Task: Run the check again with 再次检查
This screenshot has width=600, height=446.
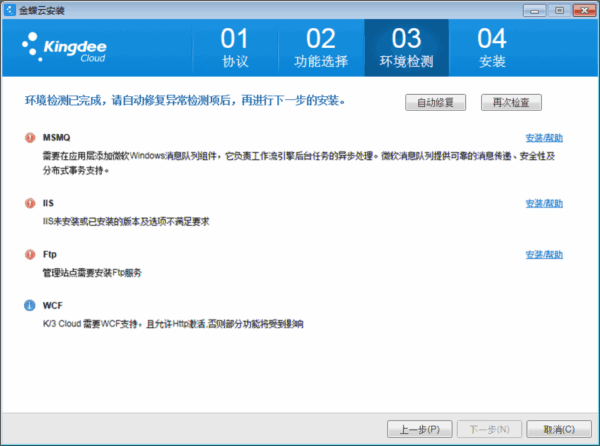Action: (511, 102)
